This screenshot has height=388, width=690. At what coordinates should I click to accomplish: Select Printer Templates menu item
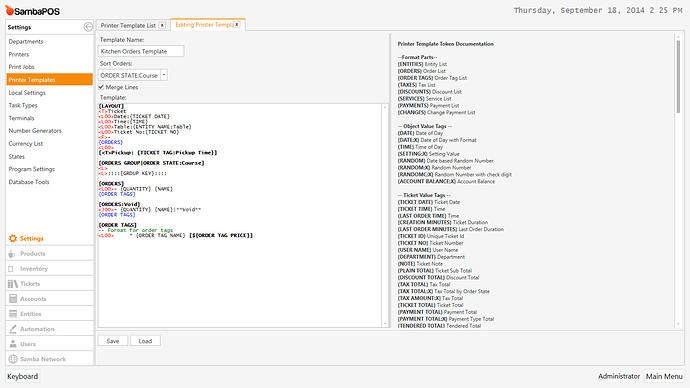(50, 80)
